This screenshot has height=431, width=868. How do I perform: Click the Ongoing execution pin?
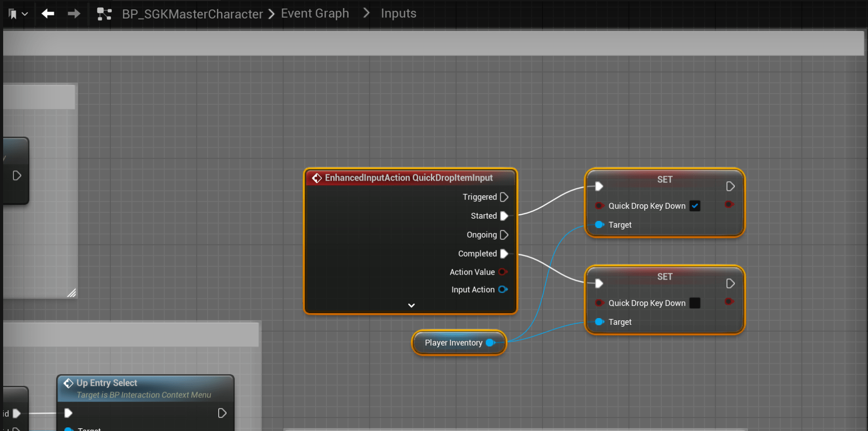[x=504, y=235]
